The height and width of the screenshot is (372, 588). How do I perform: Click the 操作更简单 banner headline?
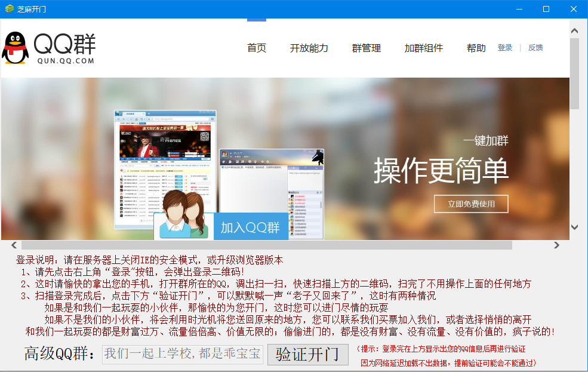pyautogui.click(x=441, y=171)
